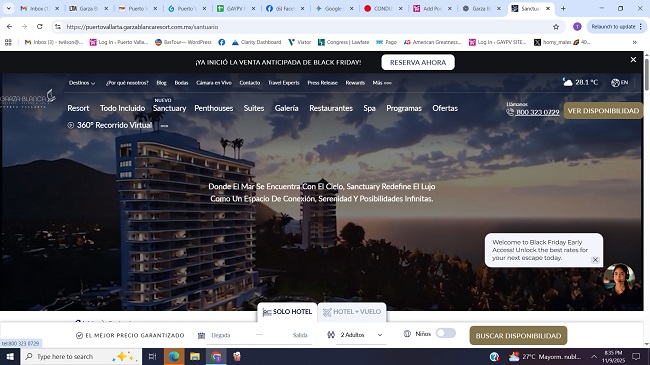Click Relaunch to update button
Image resolution: width=650 pixels, height=365 pixels.
(616, 27)
